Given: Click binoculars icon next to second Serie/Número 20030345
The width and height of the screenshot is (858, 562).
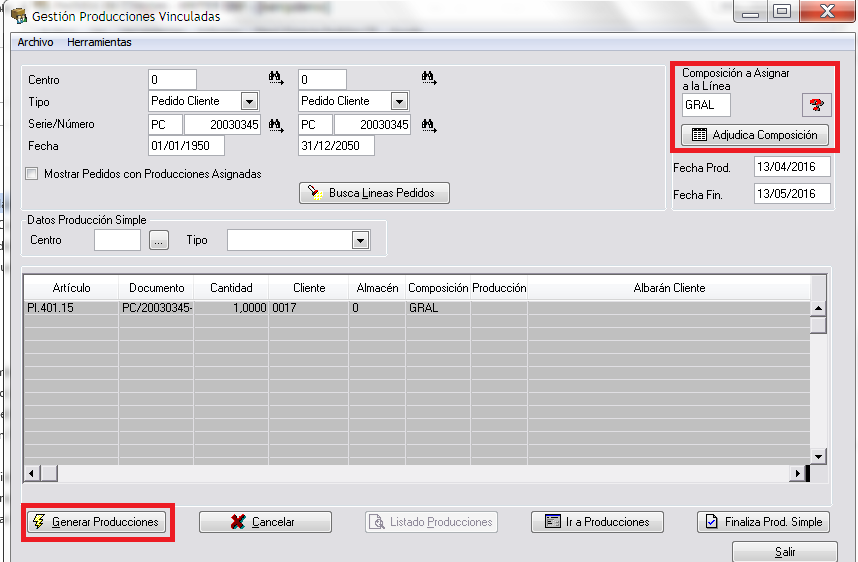Looking at the screenshot, I should [x=428, y=125].
